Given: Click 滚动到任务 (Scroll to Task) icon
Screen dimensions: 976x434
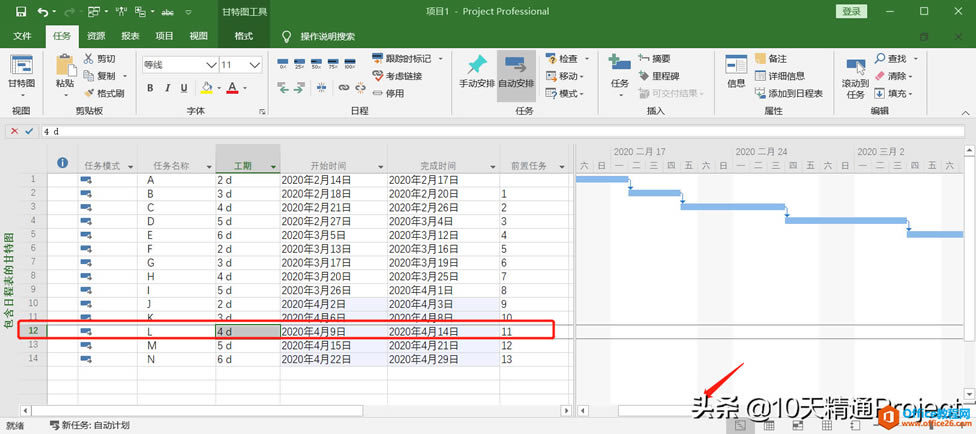Looking at the screenshot, I should [x=855, y=76].
